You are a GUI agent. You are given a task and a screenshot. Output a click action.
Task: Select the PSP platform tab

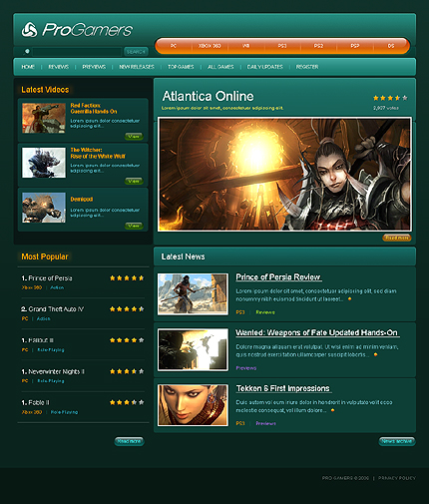(x=355, y=46)
